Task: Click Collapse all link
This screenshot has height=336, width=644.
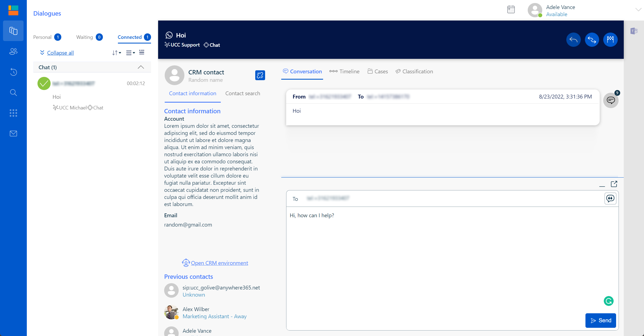Action: (x=60, y=53)
